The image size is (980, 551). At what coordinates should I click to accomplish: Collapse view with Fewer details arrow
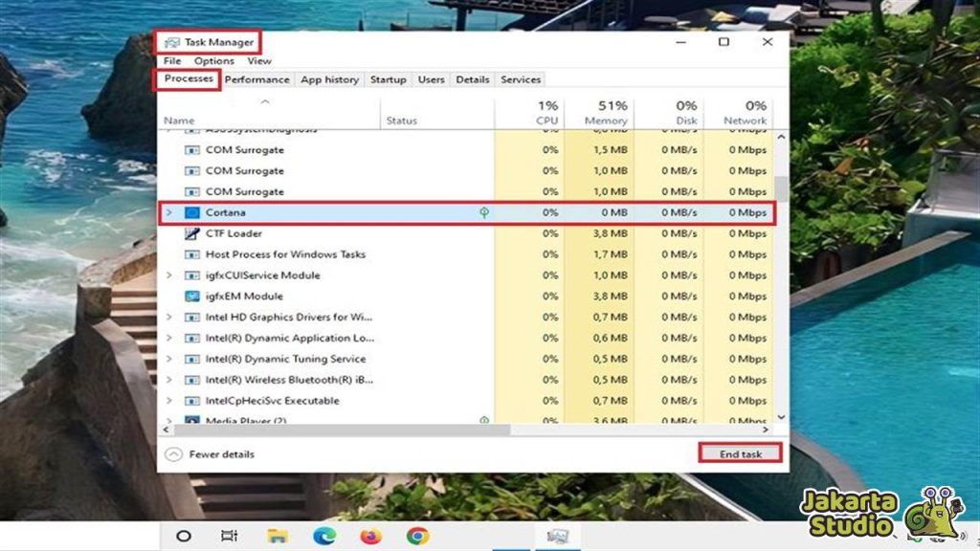pyautogui.click(x=173, y=454)
